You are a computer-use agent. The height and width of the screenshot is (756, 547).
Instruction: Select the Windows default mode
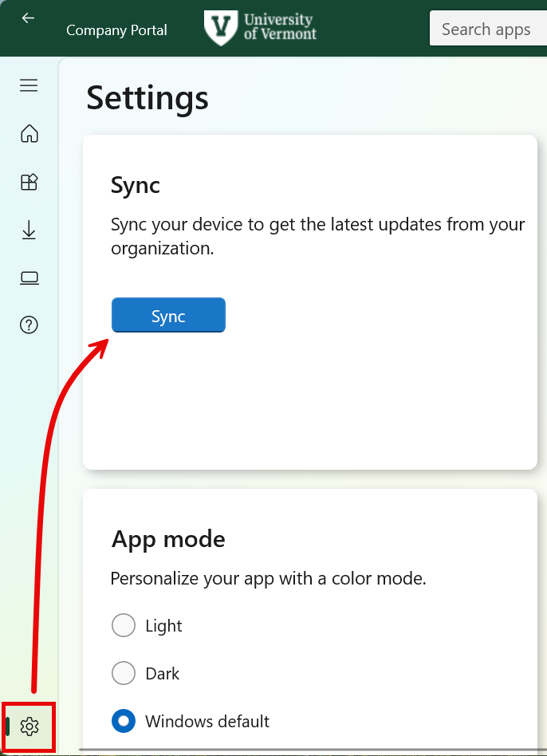click(124, 721)
